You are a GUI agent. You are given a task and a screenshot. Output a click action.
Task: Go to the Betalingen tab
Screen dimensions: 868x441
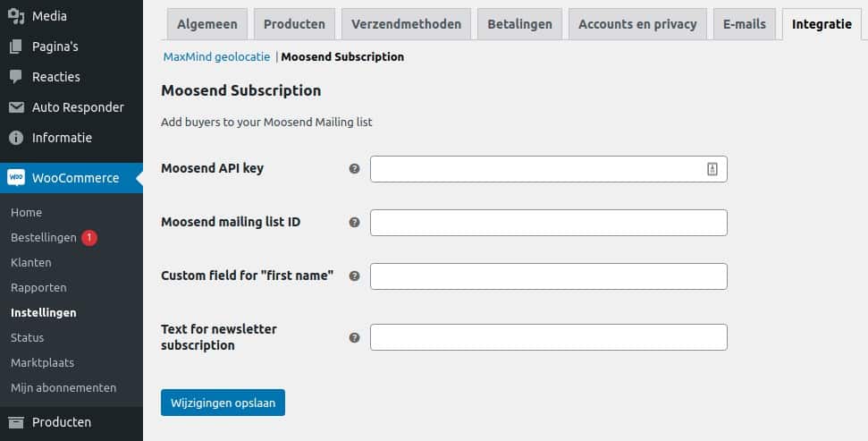(x=519, y=24)
